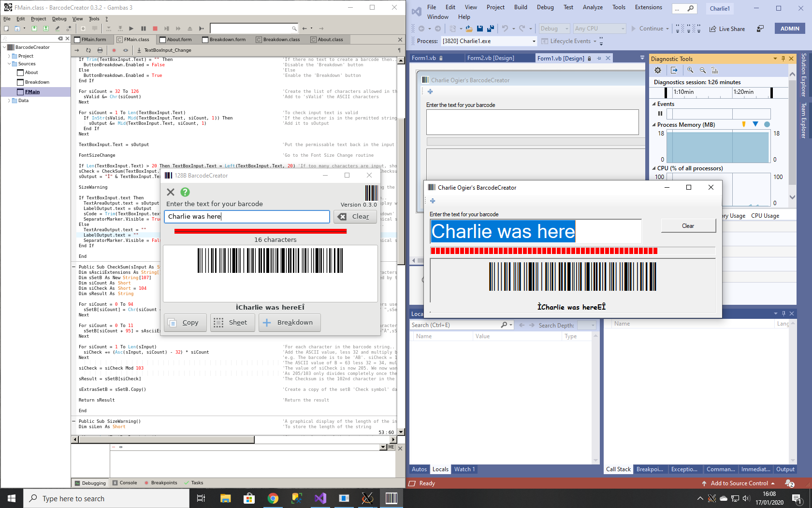Stop the program with the red square in Gambas
This screenshot has width=812, height=508.
[x=155, y=29]
